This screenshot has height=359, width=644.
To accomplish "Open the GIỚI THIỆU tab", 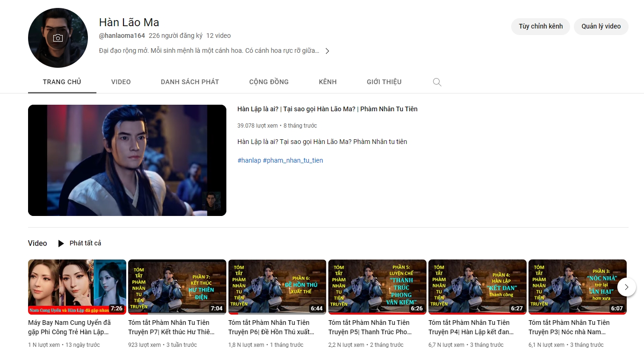I will [384, 82].
